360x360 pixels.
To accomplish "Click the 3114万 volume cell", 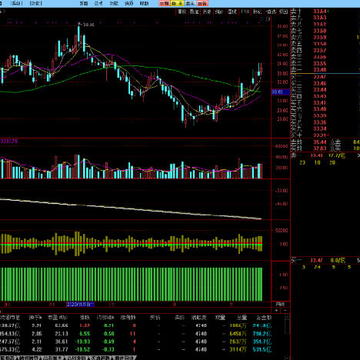I will click(239, 349).
